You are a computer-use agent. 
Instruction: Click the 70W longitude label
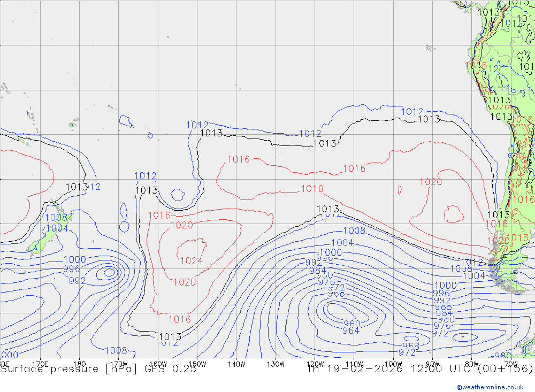[x=511, y=364]
